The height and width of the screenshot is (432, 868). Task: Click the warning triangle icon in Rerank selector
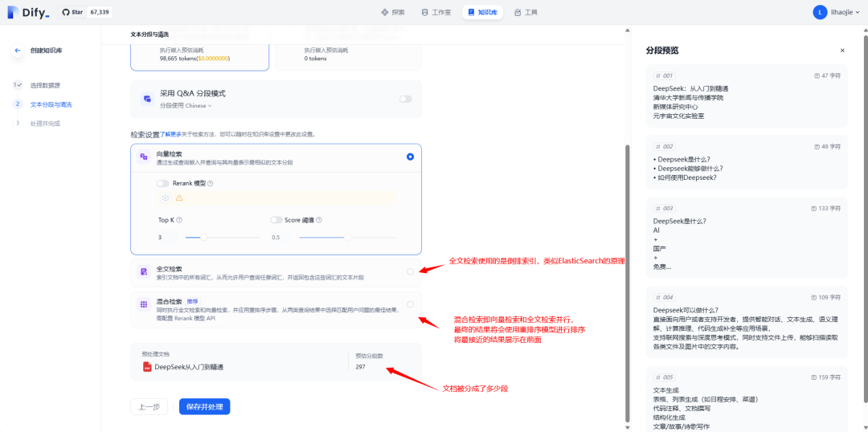pos(178,198)
